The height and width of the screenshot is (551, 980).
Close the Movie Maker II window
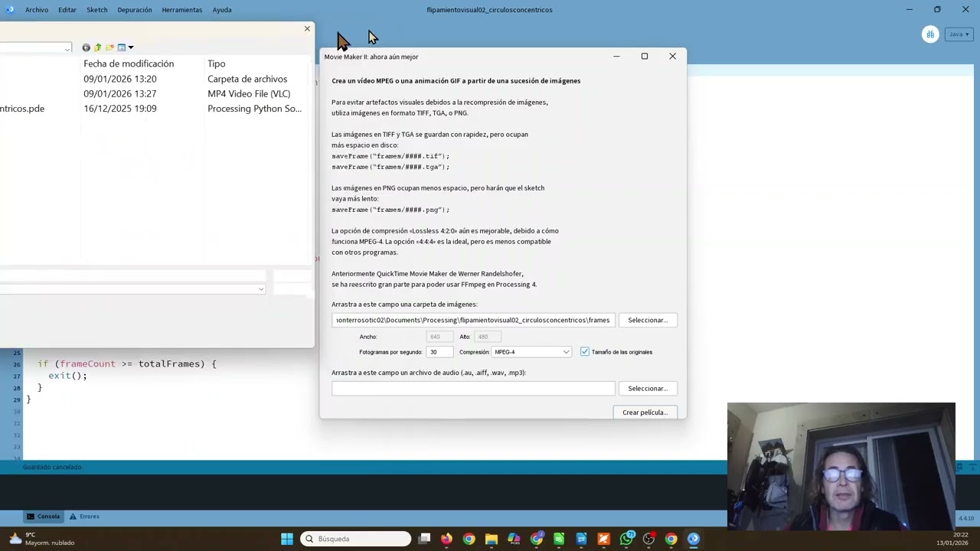pos(672,56)
